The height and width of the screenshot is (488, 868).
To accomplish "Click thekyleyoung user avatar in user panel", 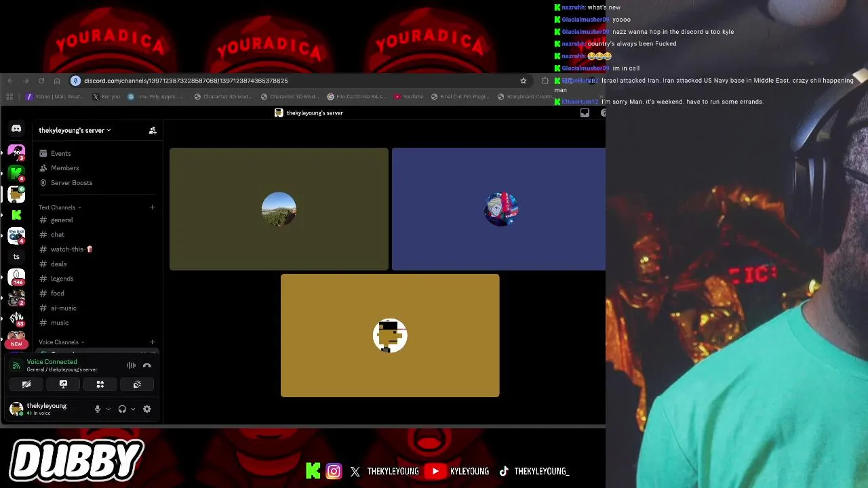I will pyautogui.click(x=16, y=409).
